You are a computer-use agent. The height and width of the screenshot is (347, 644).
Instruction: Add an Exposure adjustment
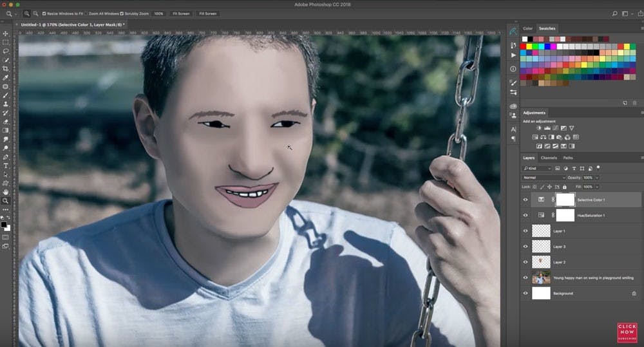click(563, 128)
